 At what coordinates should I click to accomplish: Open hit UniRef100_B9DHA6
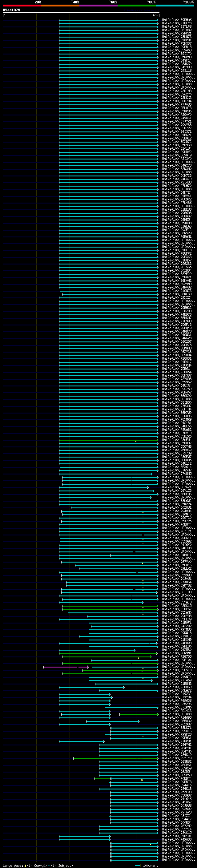coord(177,20)
